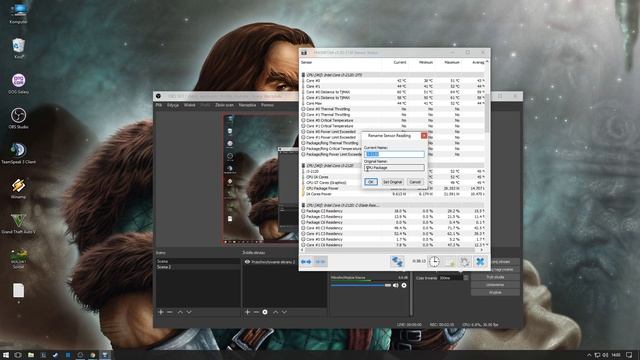Toggle eye visibility of the OBS source

247,262
